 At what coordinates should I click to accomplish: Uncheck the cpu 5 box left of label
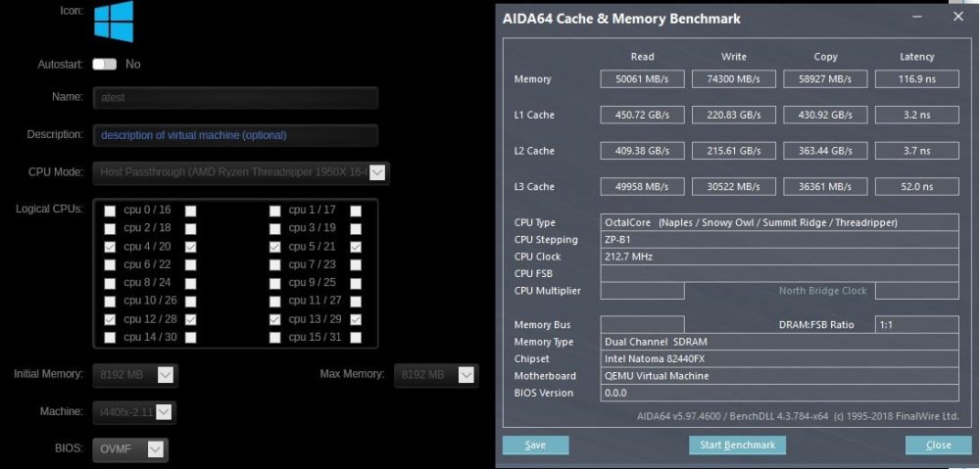[x=275, y=248]
